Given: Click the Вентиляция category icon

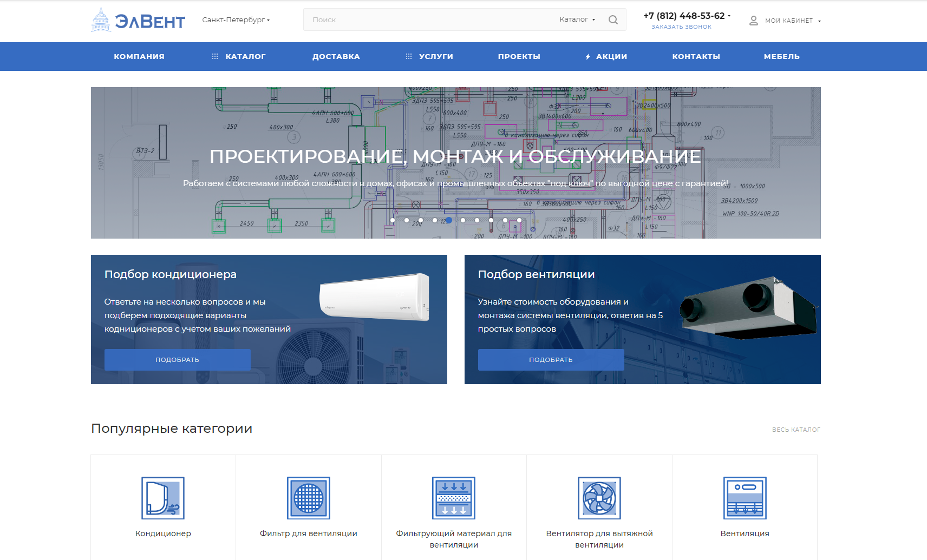Looking at the screenshot, I should [x=745, y=498].
